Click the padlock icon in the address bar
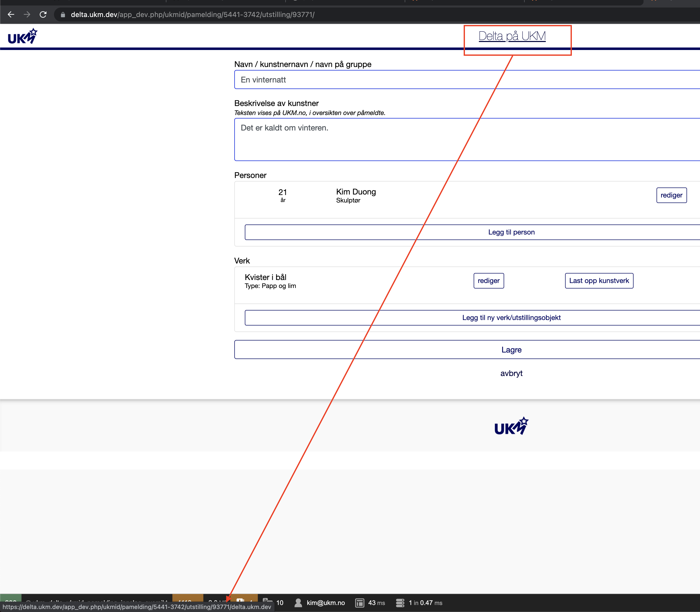This screenshot has height=612, width=700. tap(63, 14)
